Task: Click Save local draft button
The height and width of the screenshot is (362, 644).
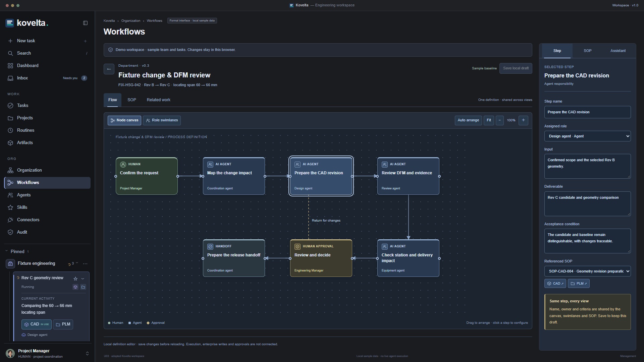Action: click(x=516, y=68)
